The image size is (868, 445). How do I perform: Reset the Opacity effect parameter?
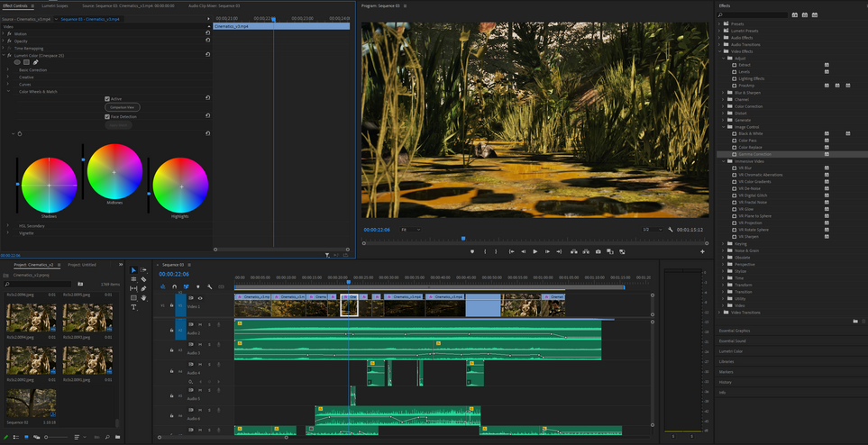pos(208,41)
